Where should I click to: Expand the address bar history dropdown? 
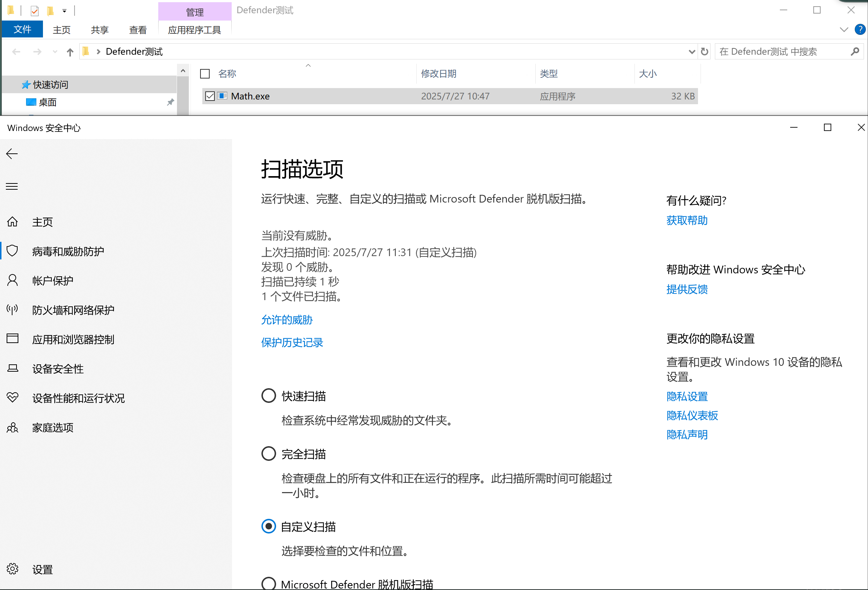pyautogui.click(x=691, y=51)
